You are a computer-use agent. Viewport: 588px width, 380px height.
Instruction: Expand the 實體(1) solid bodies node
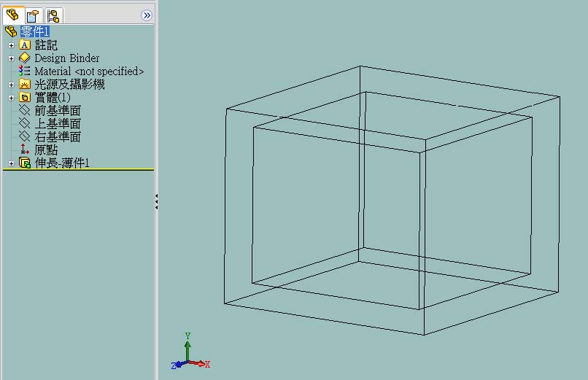[x=11, y=98]
